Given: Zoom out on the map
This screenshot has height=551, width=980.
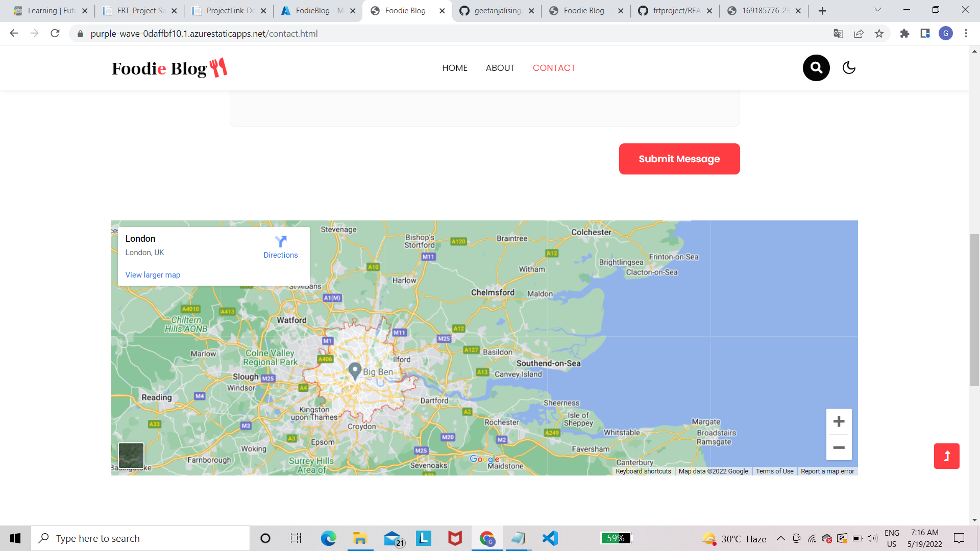Looking at the screenshot, I should coord(839,447).
